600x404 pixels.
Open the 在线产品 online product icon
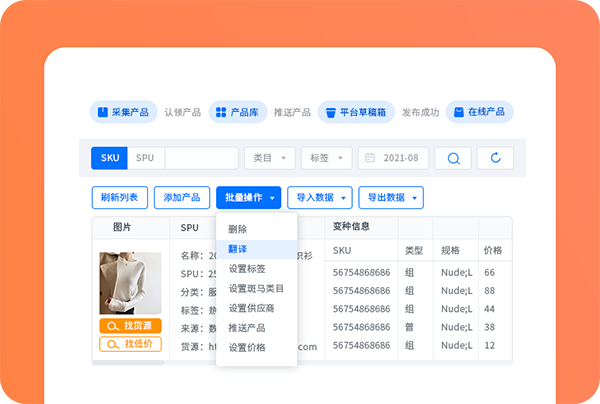tap(458, 112)
